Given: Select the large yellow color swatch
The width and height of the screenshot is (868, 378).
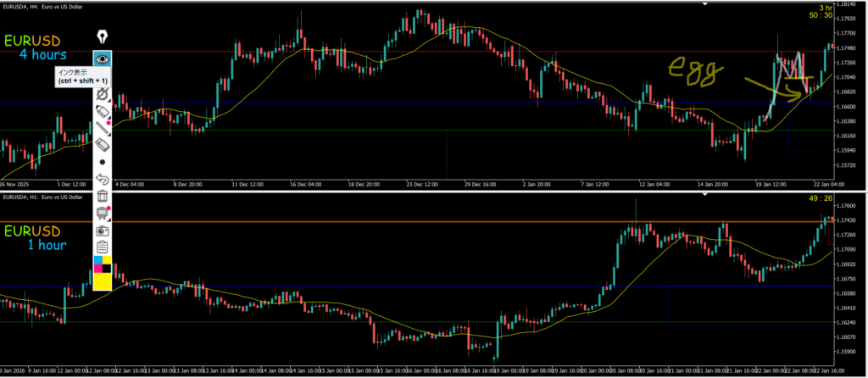Looking at the screenshot, I should point(103,282).
